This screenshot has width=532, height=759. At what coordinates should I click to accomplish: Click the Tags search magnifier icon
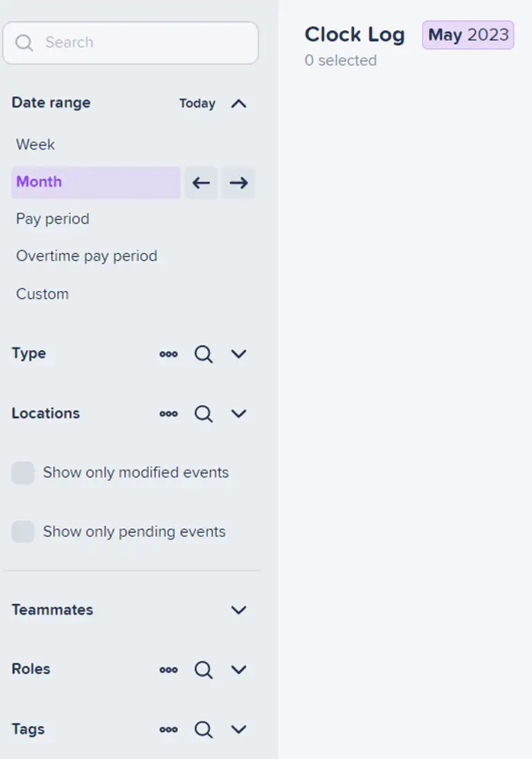[x=203, y=729]
